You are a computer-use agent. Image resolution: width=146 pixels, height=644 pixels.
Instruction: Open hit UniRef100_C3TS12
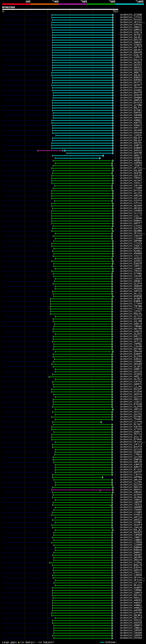tap(131, 17)
